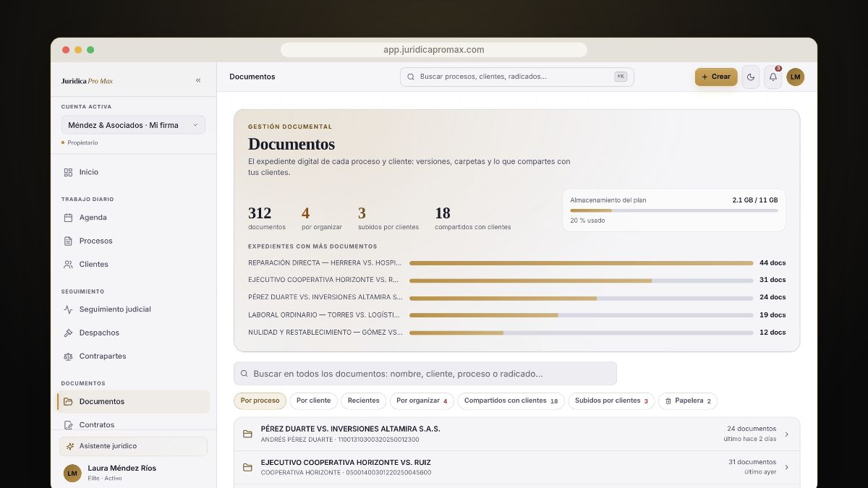Image resolution: width=868 pixels, height=488 pixels.
Task: Click '31 docs' value in expedientes list
Action: tap(773, 280)
